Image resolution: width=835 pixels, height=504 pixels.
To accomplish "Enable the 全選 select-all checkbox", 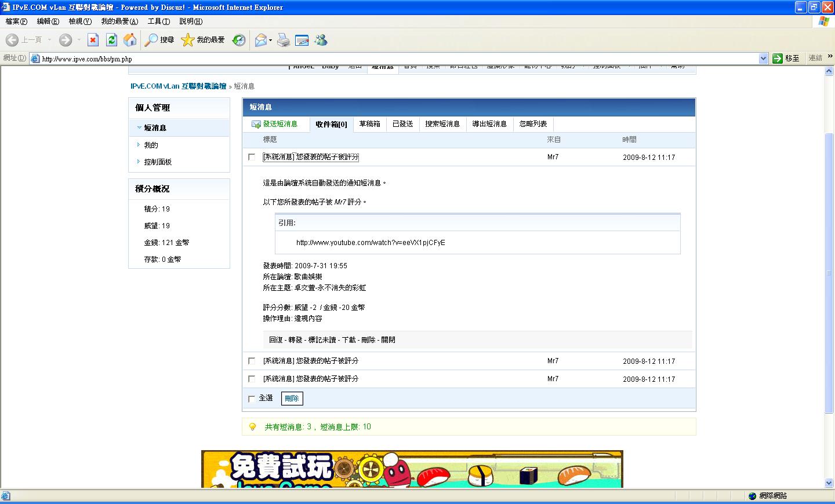I will [252, 399].
